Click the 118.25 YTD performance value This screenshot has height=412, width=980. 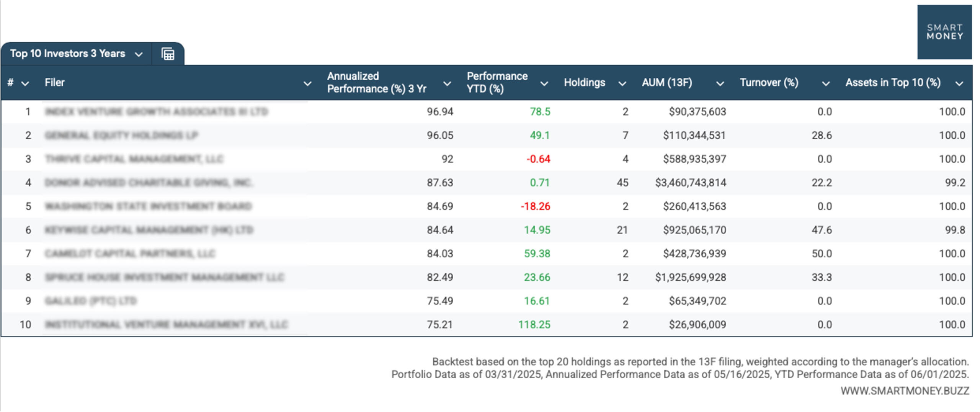point(534,325)
